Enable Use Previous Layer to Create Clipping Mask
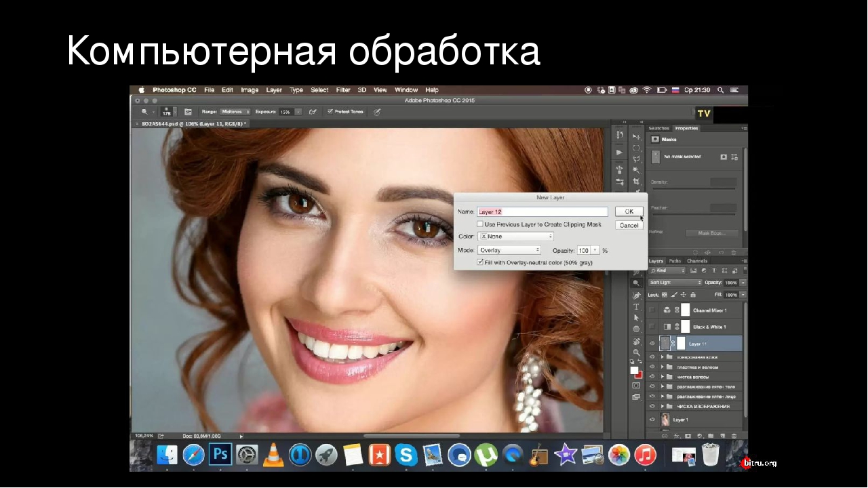Viewport: 868px width, 488px height. point(480,224)
